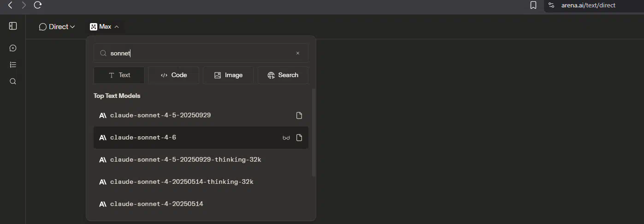
Task: Click the new chat icon in sidebar
Action: pos(13,48)
